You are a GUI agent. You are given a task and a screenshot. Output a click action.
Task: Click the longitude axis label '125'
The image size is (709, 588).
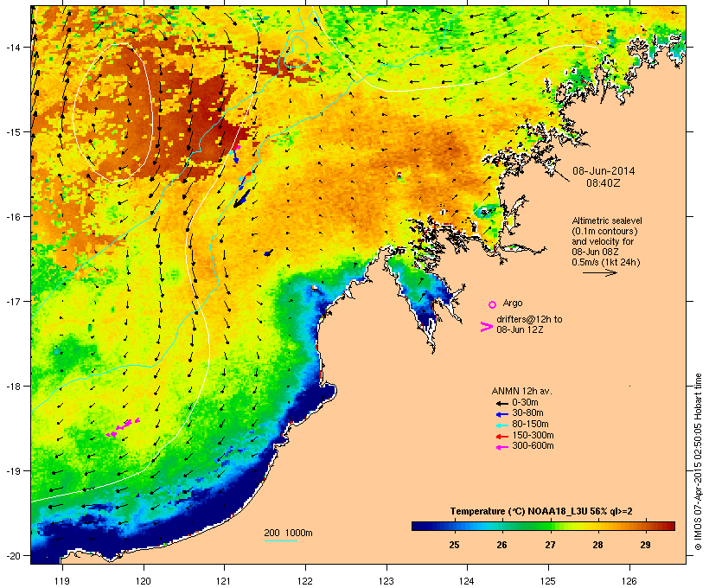[x=548, y=581]
